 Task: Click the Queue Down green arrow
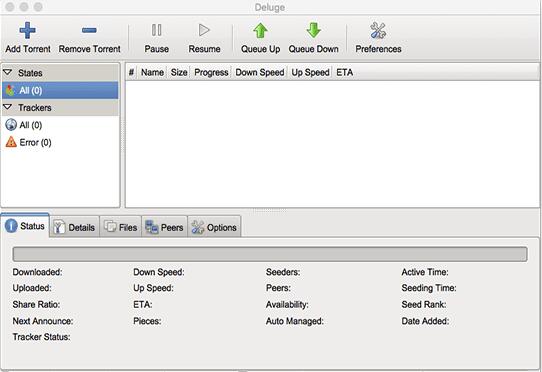(314, 30)
